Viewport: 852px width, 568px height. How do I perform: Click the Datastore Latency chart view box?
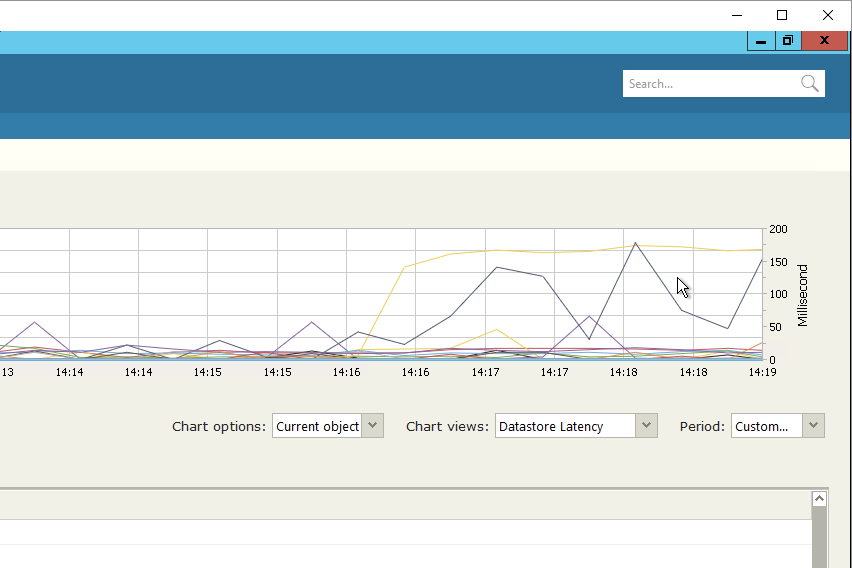point(565,426)
